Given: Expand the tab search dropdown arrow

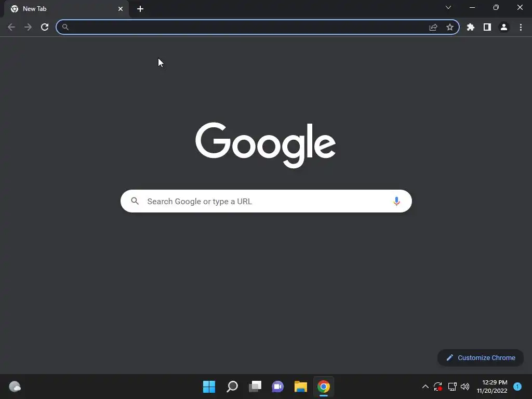Looking at the screenshot, I should coord(448,7).
